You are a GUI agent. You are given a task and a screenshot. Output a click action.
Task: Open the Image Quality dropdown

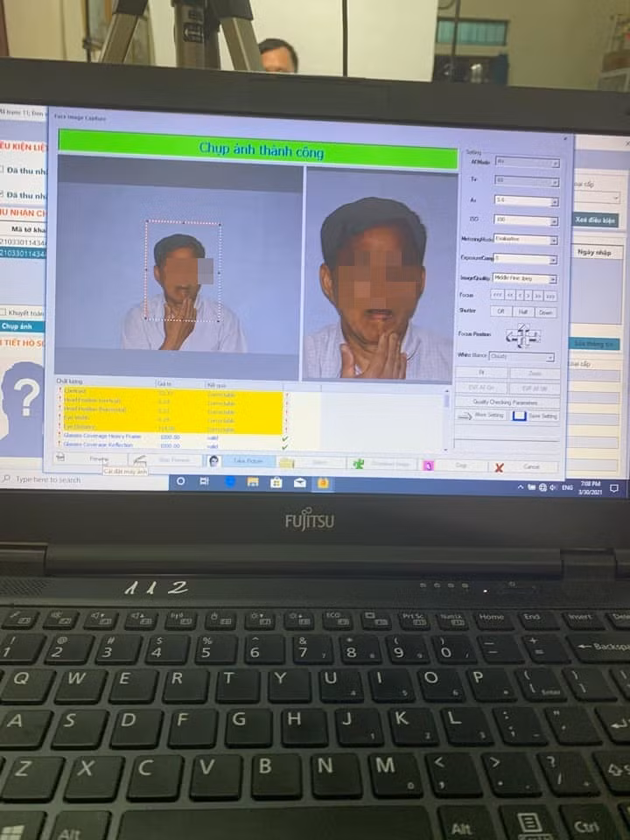[524, 278]
